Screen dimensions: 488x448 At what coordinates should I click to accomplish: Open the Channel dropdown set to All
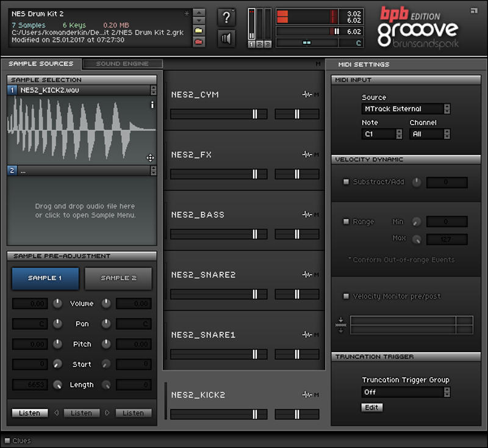430,134
